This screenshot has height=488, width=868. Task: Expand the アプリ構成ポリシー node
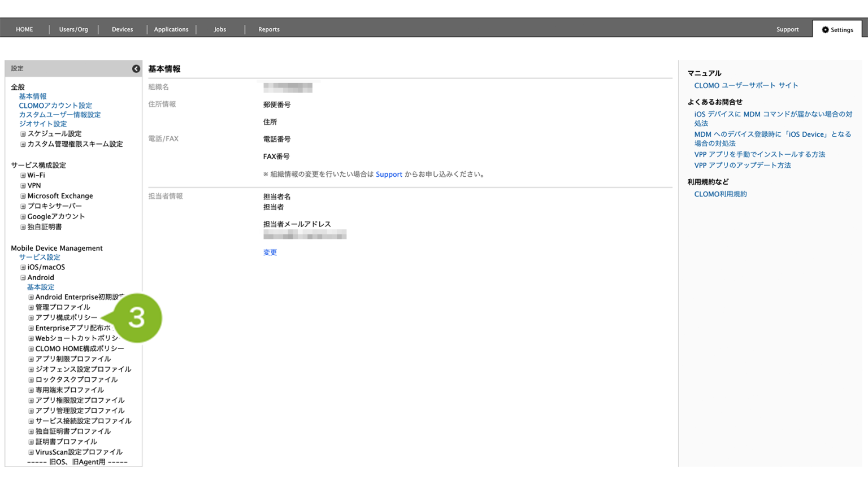(31, 318)
